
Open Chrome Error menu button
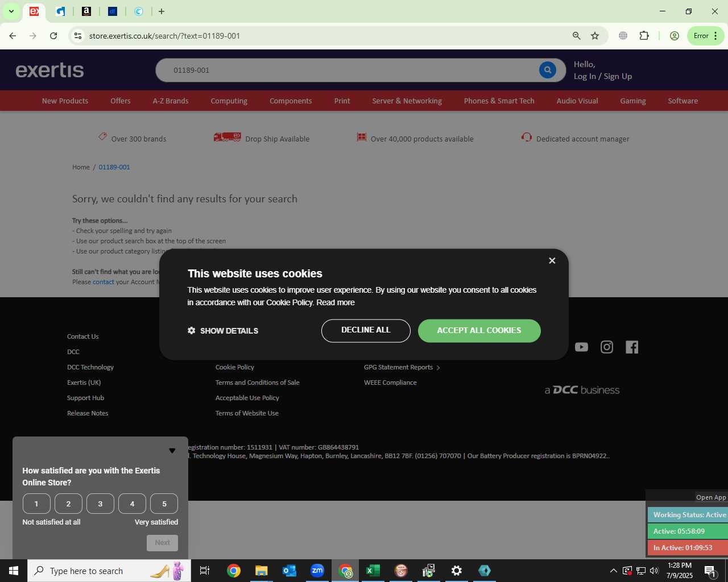[705, 36]
